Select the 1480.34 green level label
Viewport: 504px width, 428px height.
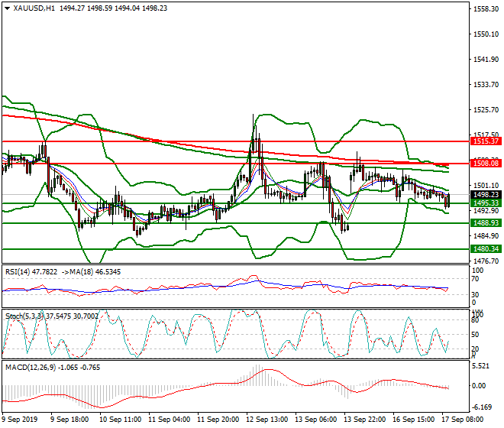click(x=486, y=248)
